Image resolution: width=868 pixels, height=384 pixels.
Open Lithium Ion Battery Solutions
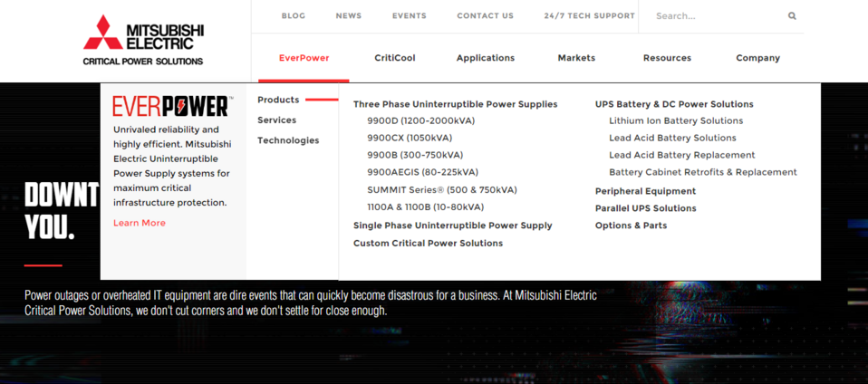tap(676, 120)
